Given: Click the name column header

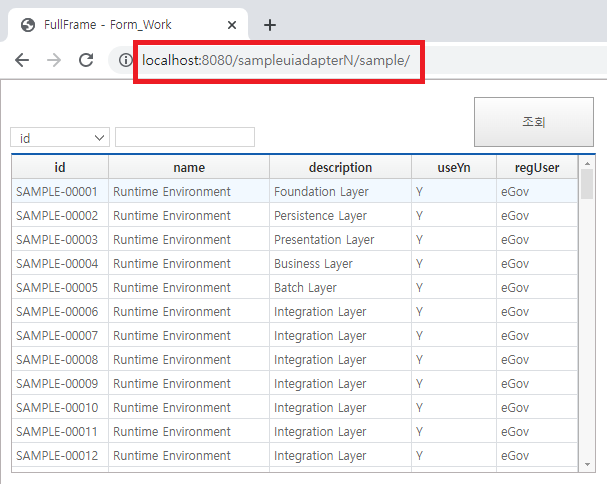Looking at the screenshot, I should (x=188, y=168).
